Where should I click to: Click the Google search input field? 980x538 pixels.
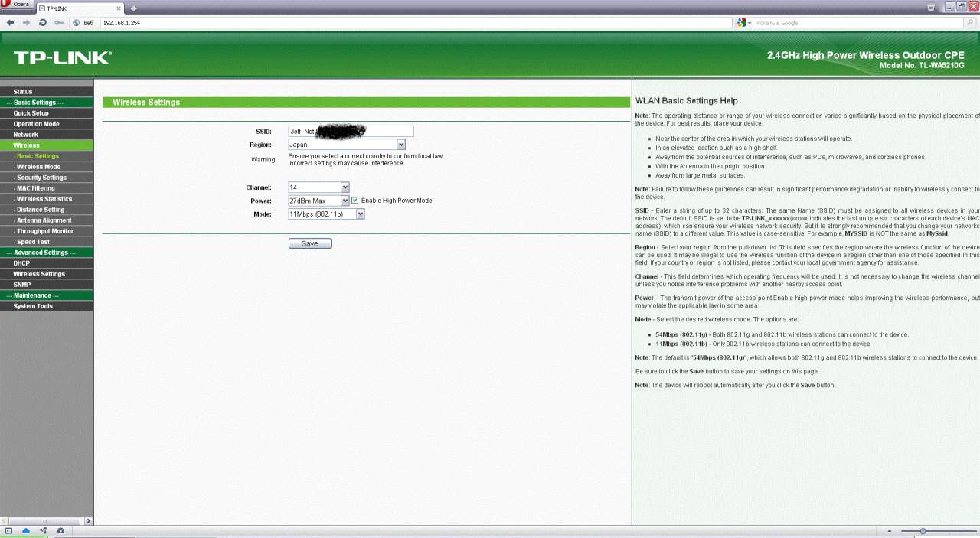858,23
